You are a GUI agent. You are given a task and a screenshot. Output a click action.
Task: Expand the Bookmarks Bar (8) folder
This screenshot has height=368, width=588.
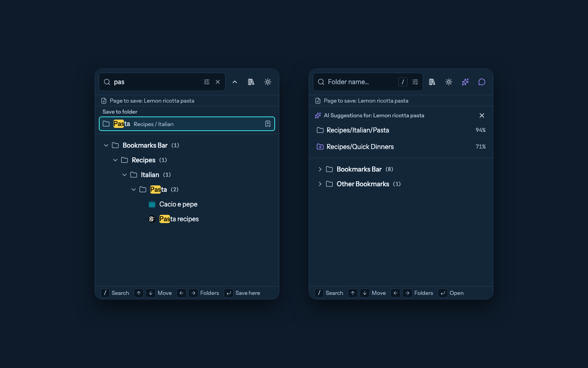coord(320,169)
